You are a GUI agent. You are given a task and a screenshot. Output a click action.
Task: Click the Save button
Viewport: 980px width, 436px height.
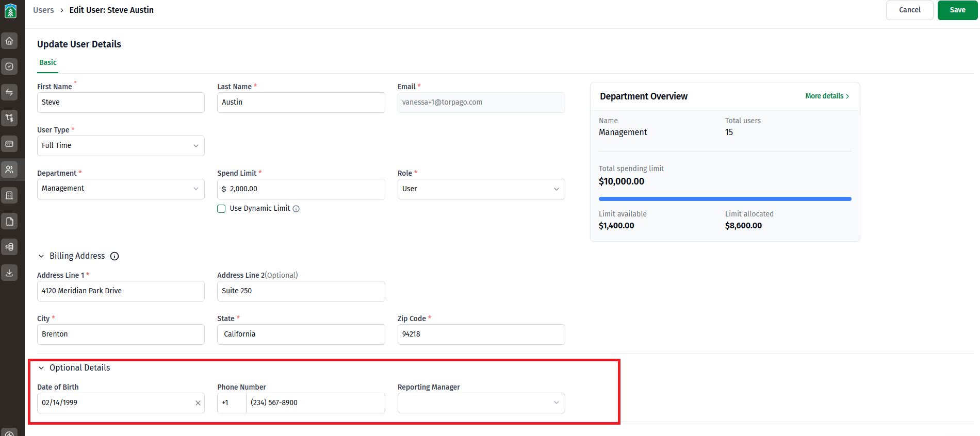click(958, 10)
